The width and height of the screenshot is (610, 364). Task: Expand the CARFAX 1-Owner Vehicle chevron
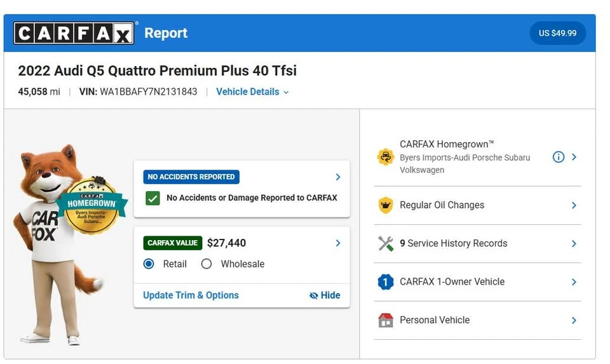(x=574, y=282)
